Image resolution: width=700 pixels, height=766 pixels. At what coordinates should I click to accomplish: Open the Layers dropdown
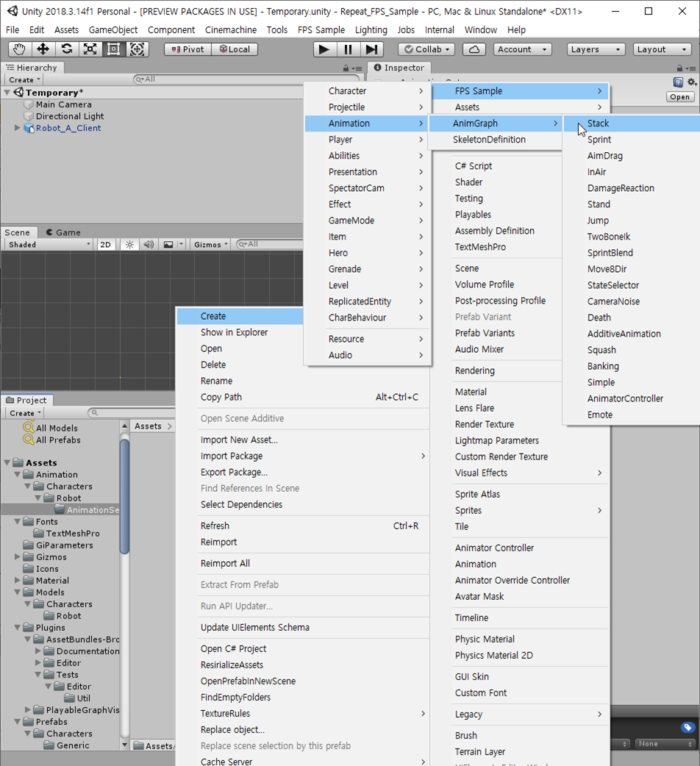[596, 49]
